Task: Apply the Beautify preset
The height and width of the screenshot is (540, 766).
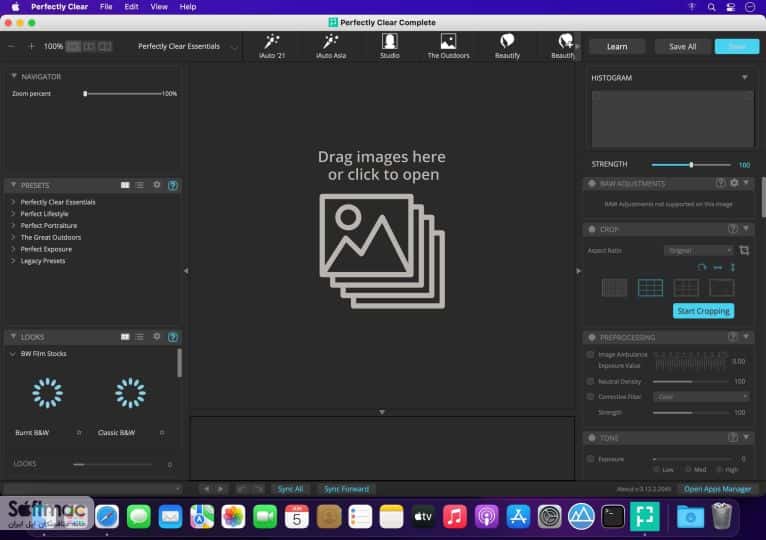Action: [507, 46]
